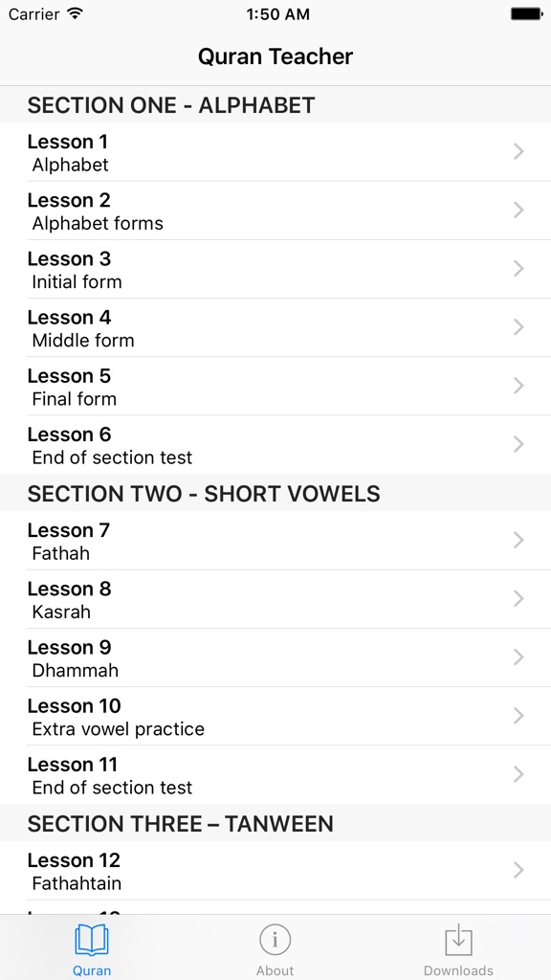Expand Lesson 1 Alphabet chevron
The image size is (551, 980).
pyautogui.click(x=518, y=151)
